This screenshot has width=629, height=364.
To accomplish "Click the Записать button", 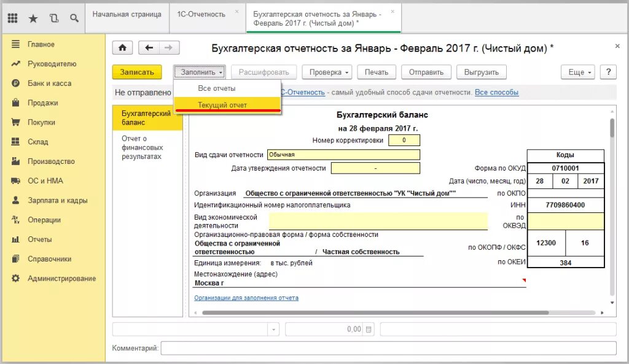I will 137,72.
